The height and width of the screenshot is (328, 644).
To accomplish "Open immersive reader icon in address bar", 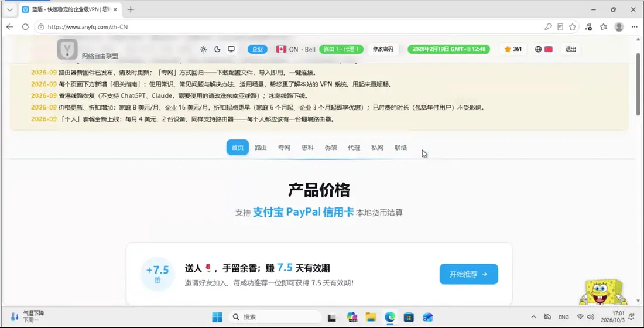I will [560, 27].
